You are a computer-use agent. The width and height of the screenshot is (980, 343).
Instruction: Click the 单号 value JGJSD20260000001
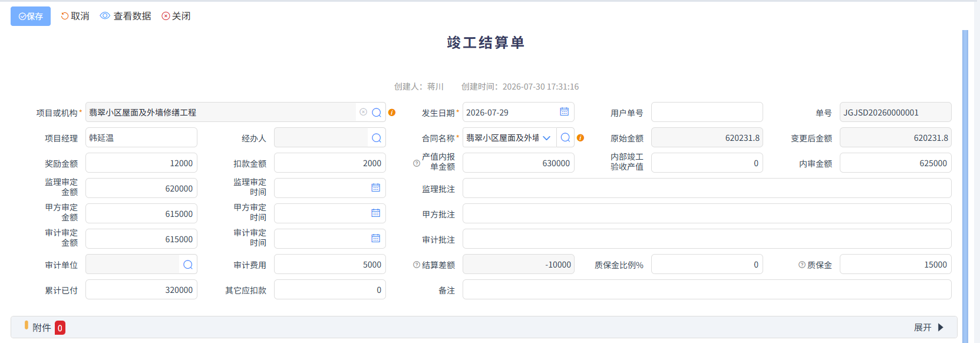896,112
